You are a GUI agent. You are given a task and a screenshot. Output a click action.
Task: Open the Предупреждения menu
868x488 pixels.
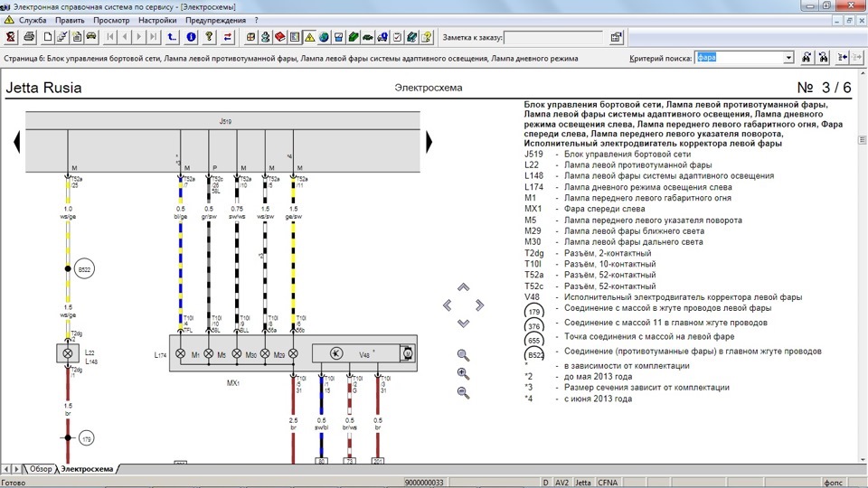coord(215,20)
